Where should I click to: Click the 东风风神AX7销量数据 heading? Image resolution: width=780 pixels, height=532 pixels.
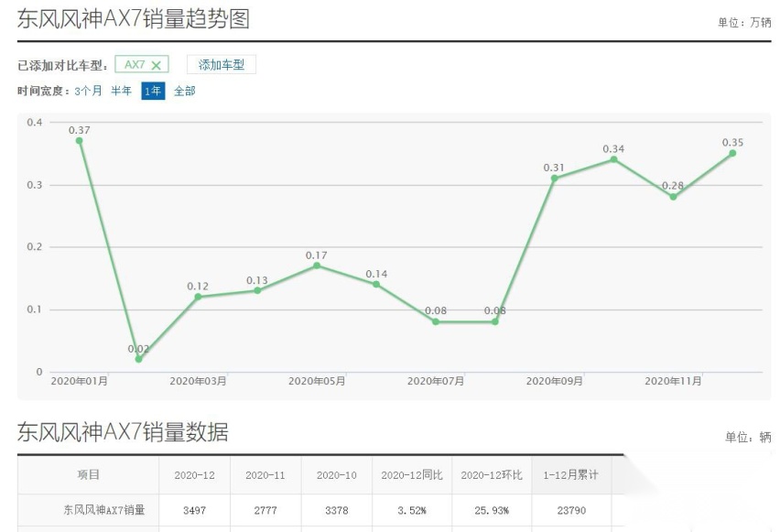123,431
